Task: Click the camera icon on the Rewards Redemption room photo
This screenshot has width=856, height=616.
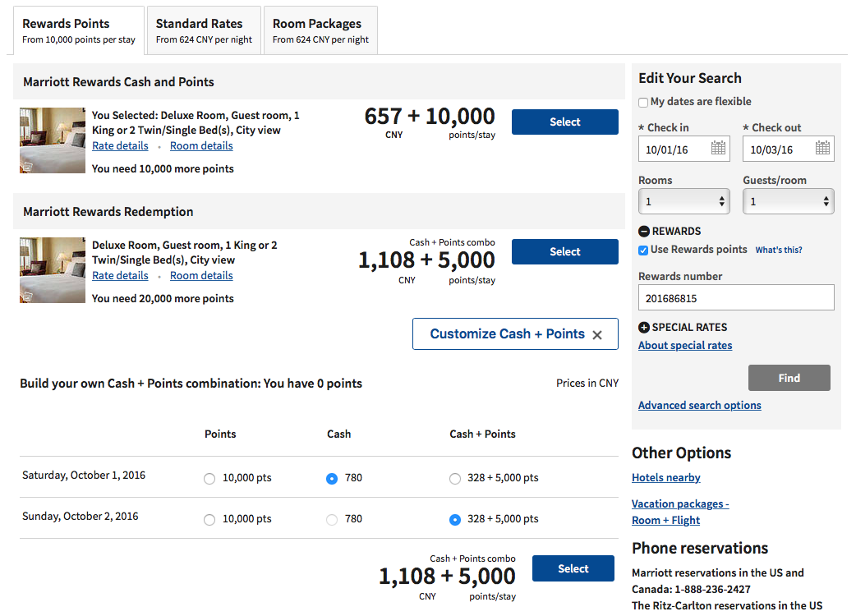Action: pos(28,299)
